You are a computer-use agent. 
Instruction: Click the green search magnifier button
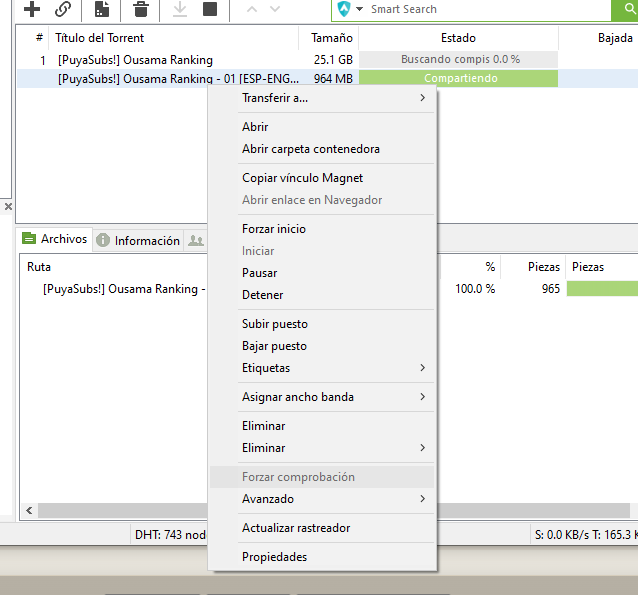[627, 9]
